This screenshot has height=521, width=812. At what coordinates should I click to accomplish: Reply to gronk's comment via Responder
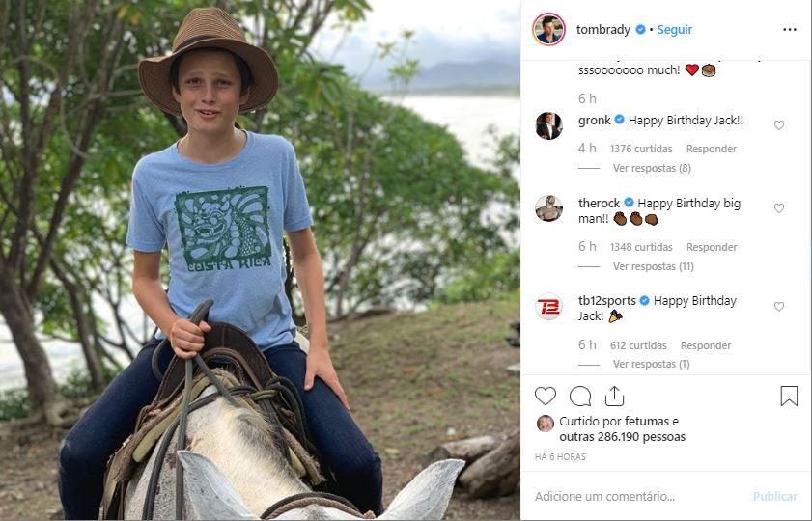(712, 149)
